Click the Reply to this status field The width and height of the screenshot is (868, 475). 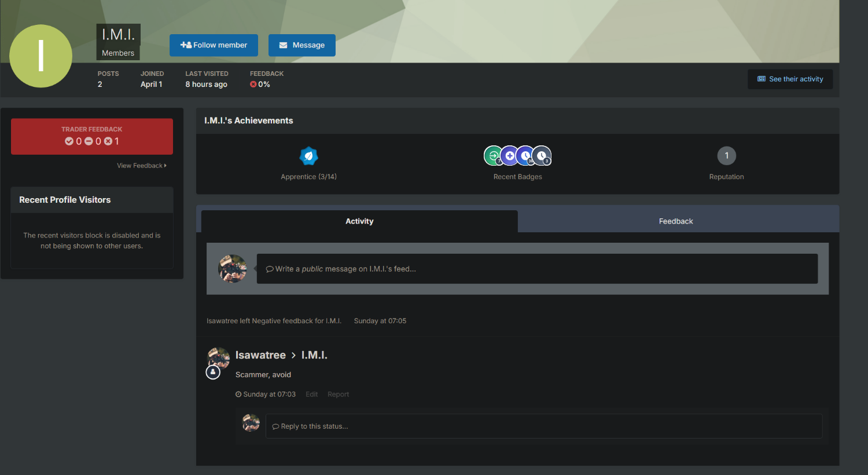(543, 426)
